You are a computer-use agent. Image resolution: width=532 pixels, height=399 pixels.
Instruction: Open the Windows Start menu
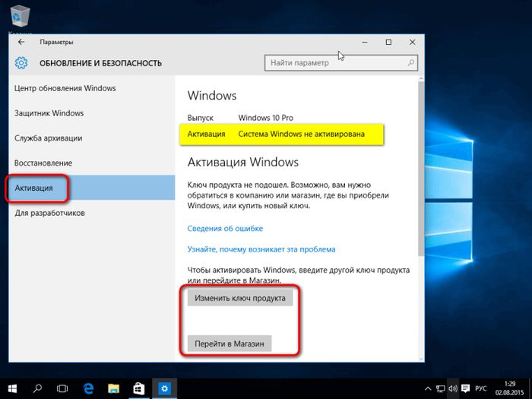pyautogui.click(x=12, y=388)
